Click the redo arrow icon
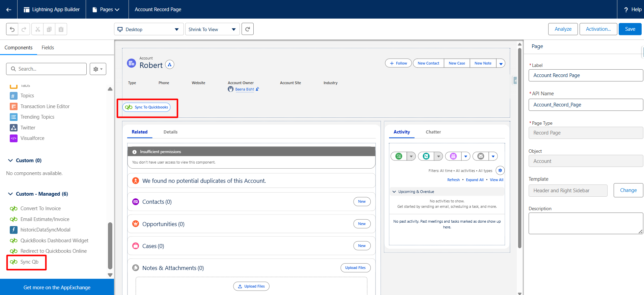 (24, 29)
